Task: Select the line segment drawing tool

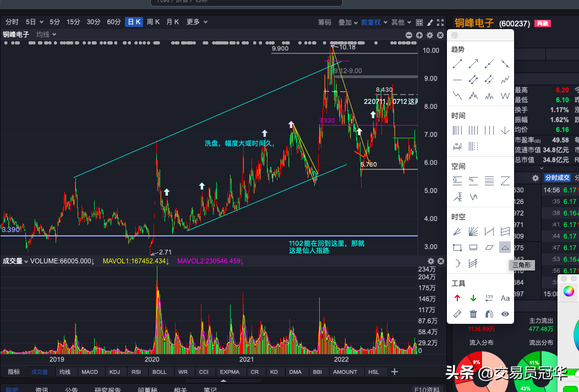Action: [x=457, y=64]
